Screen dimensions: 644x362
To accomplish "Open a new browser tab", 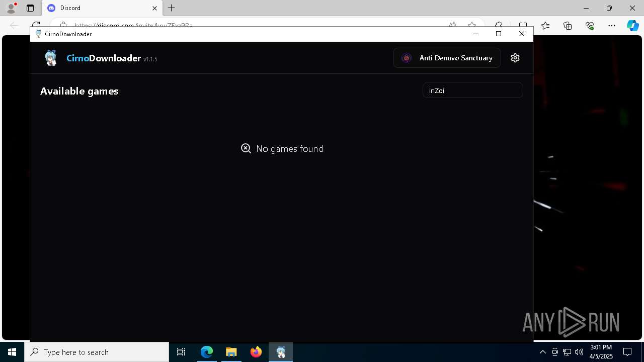I will (172, 8).
